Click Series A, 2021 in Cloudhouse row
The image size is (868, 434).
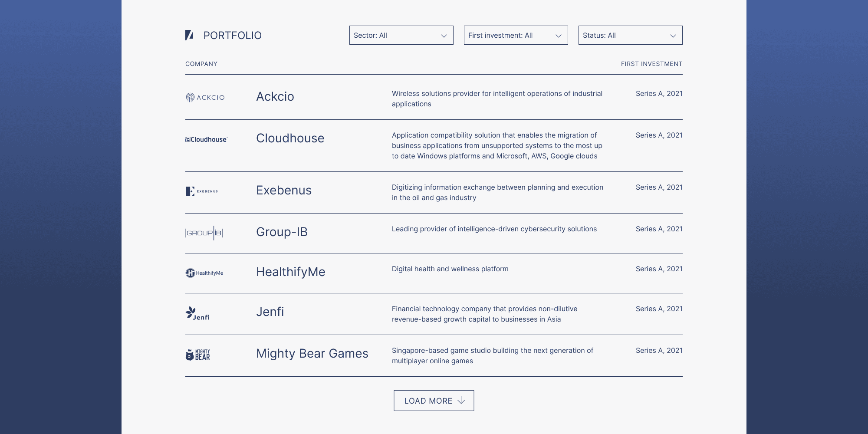(x=659, y=135)
